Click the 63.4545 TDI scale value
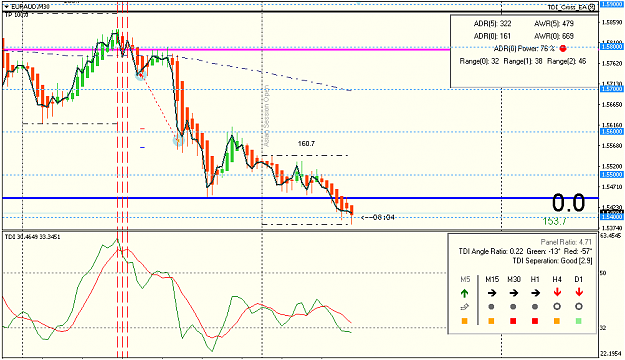Image resolution: width=625 pixels, height=360 pixels. (x=611, y=236)
